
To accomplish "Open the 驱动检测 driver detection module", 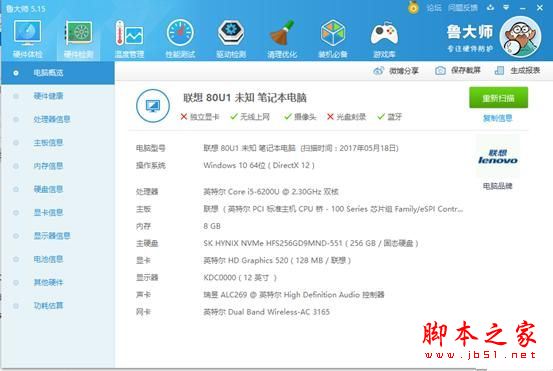I will point(231,39).
